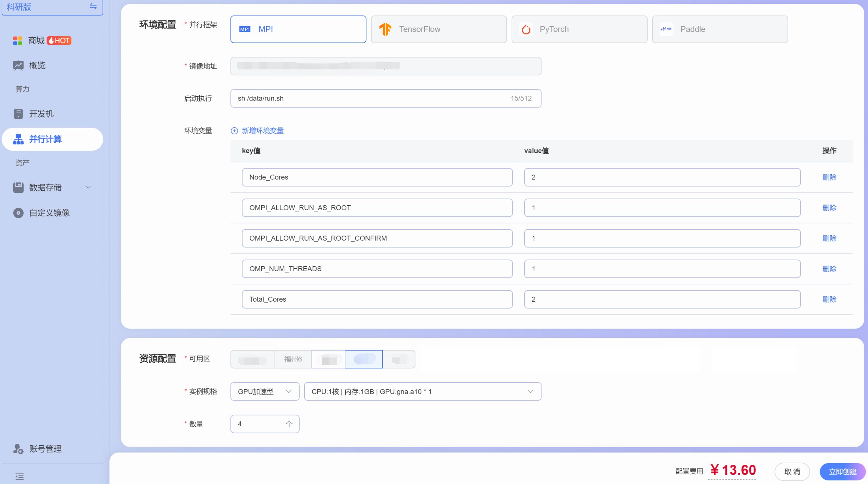The width and height of the screenshot is (868, 484).
Task: Delete the Total_Cores variable row
Action: click(x=829, y=299)
